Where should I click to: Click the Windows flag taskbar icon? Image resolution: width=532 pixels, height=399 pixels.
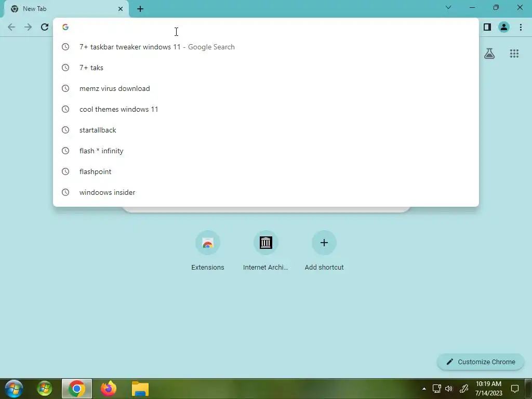45,389
